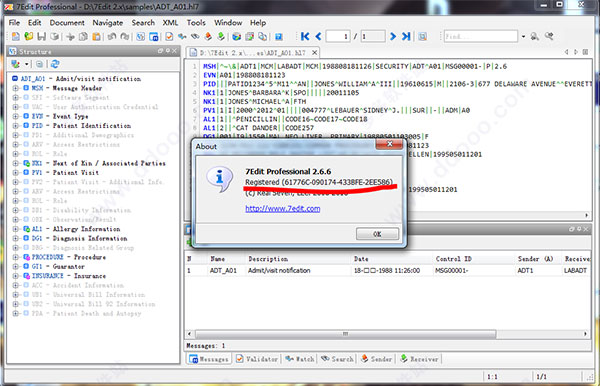Click the refresh icon in Structure panel toolbar

(x=55, y=64)
